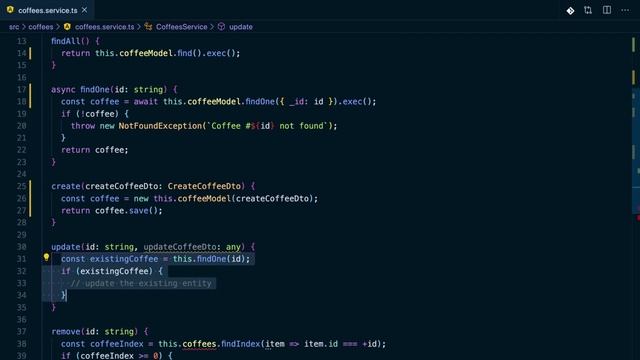Click updateCoffeeDto parameter on line 30
The image size is (640, 360).
click(x=180, y=247)
